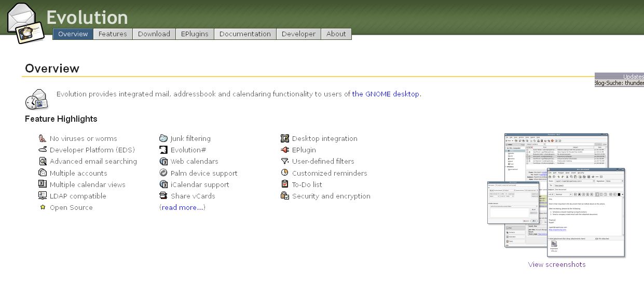Click the LDAP compatible icon
The width and height of the screenshot is (644, 285).
[43, 196]
